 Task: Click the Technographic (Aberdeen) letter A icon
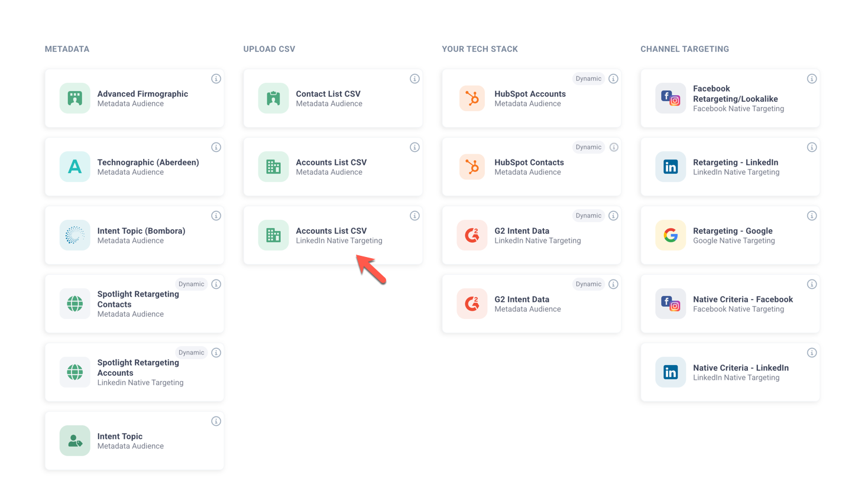(75, 167)
